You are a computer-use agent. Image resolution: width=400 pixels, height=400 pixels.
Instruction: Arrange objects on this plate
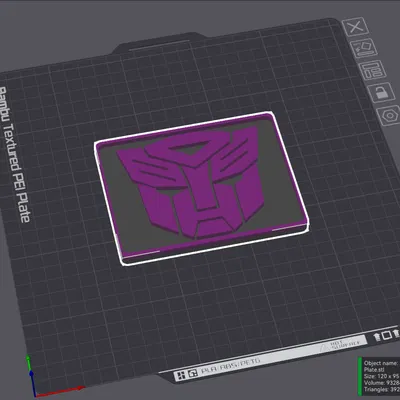[372, 70]
